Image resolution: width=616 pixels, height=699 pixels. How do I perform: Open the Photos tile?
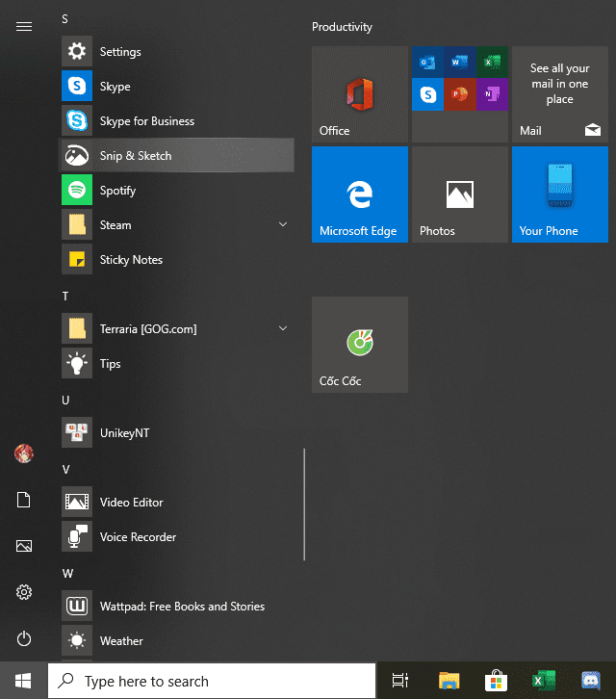(460, 194)
